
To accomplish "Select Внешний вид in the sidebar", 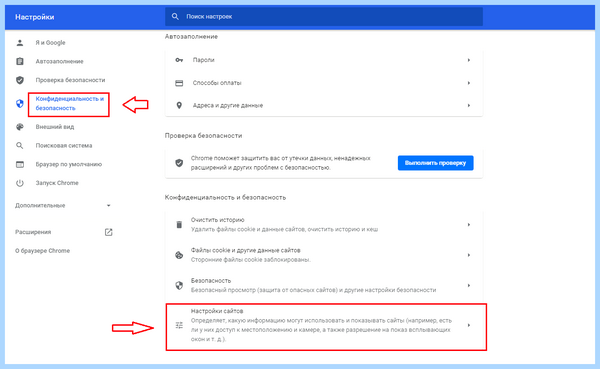I will tap(55, 127).
